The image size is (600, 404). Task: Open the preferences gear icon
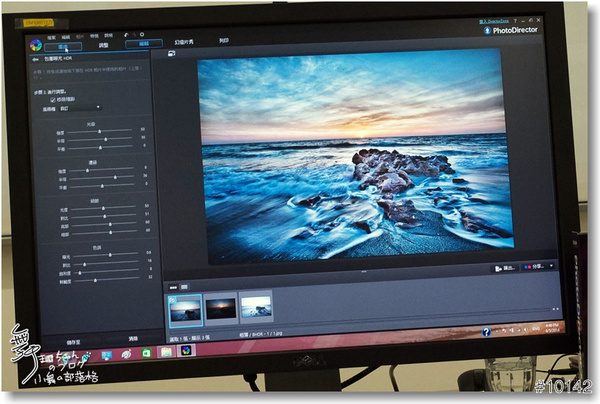[142, 34]
